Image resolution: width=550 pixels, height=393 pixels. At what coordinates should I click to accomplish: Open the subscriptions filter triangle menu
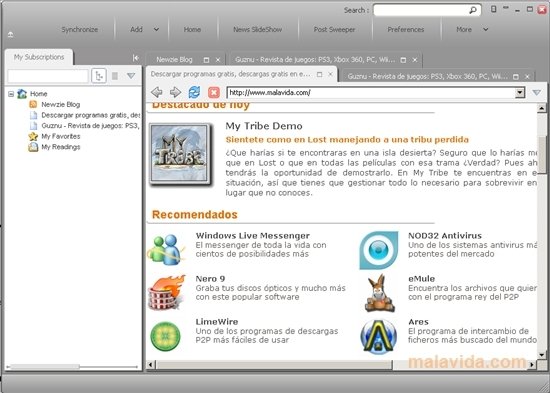point(131,76)
